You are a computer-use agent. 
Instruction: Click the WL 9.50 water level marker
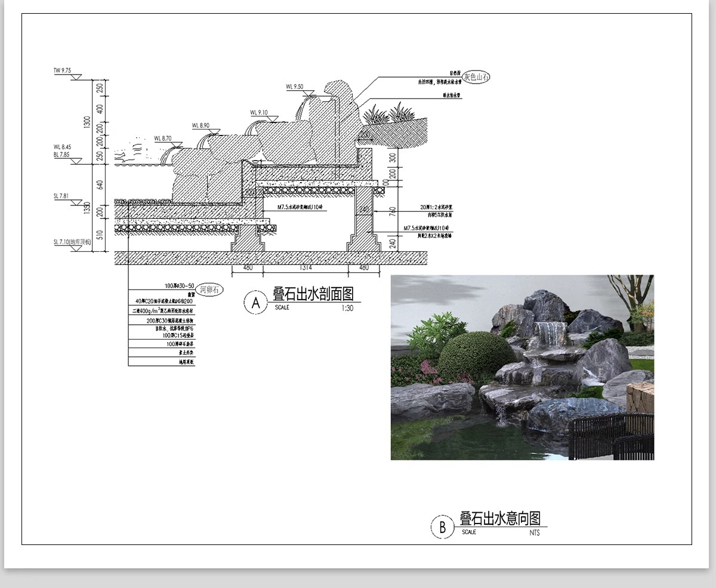[x=294, y=87]
